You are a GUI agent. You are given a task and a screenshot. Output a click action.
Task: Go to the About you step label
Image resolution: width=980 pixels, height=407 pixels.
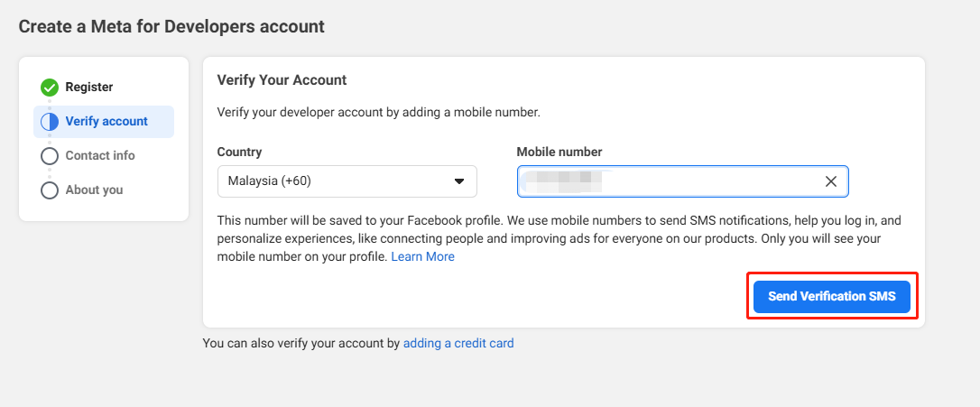[x=94, y=190]
